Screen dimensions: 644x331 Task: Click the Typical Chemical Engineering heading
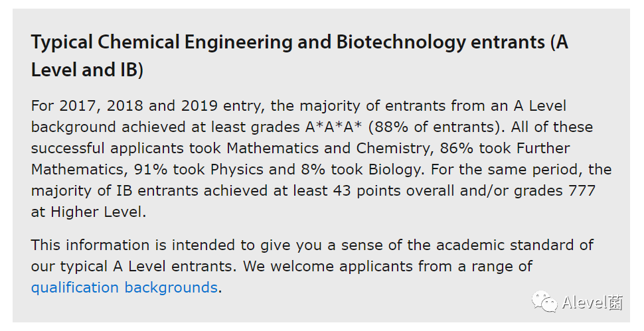(299, 56)
